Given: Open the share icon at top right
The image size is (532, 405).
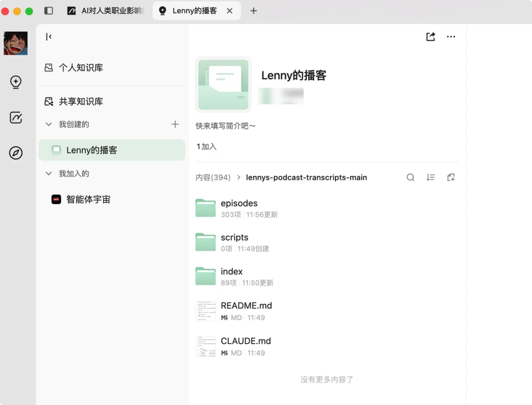Looking at the screenshot, I should pos(430,36).
